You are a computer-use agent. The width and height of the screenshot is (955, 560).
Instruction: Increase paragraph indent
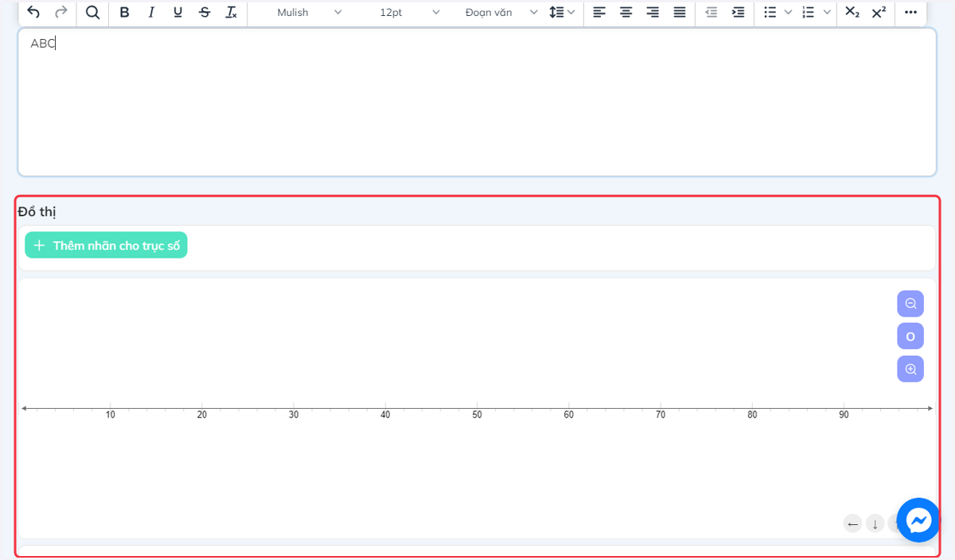coord(739,12)
